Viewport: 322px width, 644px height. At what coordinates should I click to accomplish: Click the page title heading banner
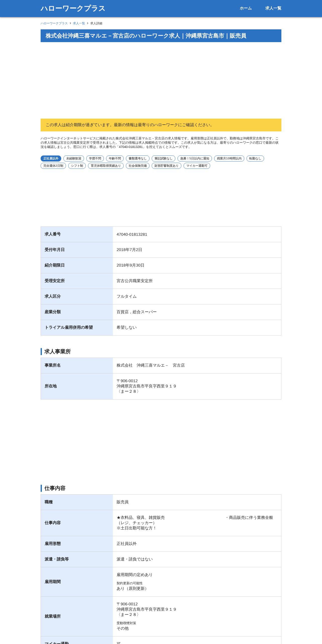click(161, 36)
